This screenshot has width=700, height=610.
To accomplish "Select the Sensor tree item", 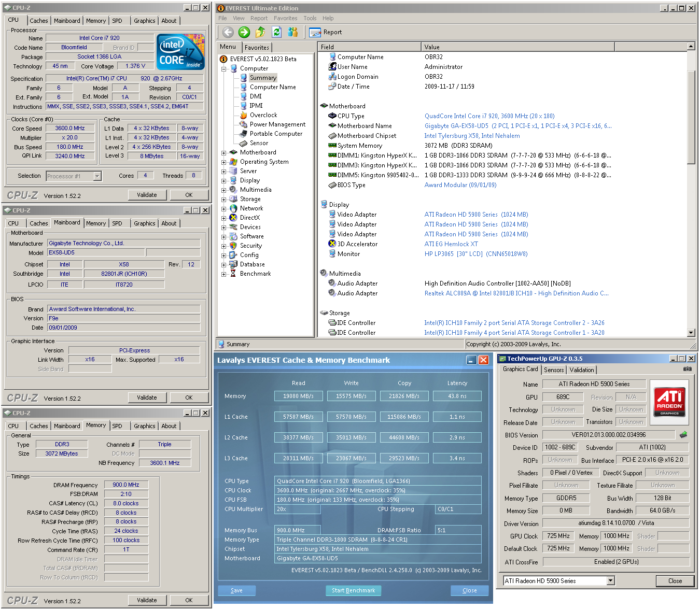I will click(259, 143).
